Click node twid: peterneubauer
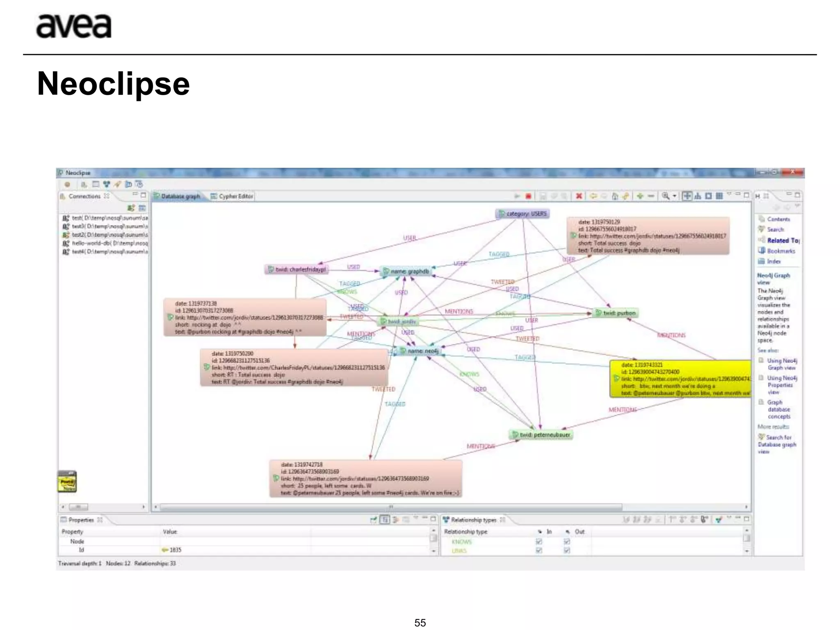Viewport: 840px width, 630px height. [540, 435]
